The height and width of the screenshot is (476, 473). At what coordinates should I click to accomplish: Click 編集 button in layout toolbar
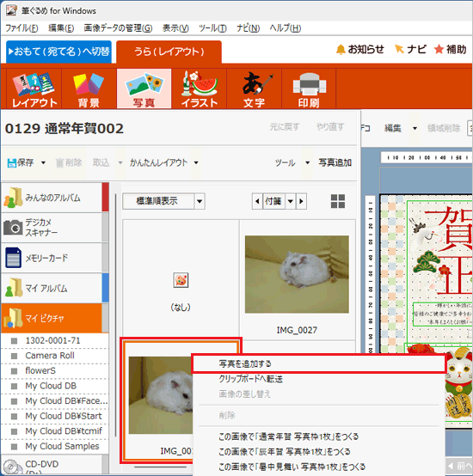(393, 128)
